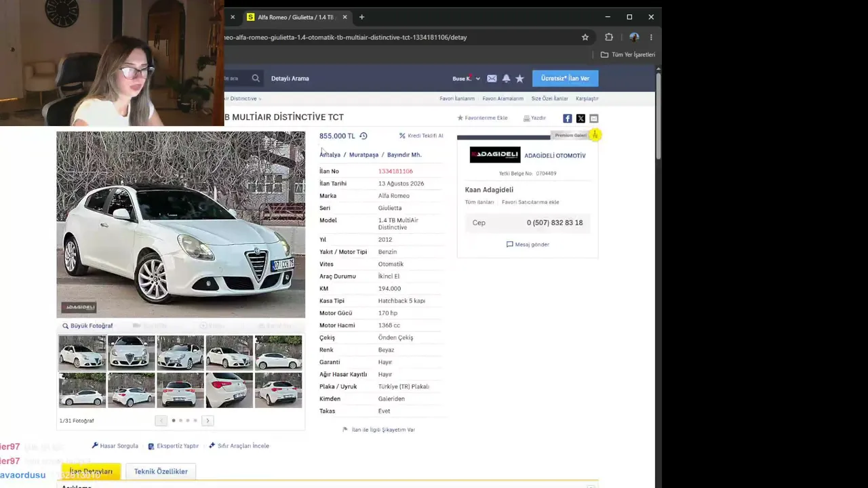Click the '170 hp' engine power value
The width and height of the screenshot is (868, 488).
pyautogui.click(x=388, y=313)
